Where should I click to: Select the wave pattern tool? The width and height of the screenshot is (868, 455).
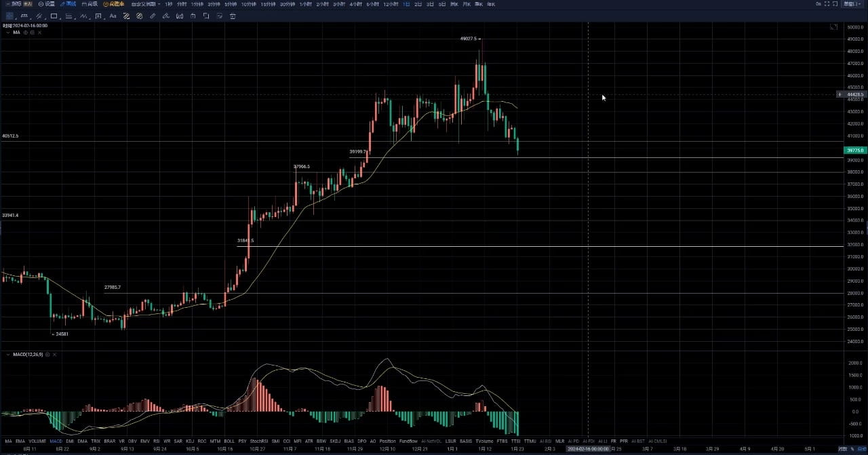(83, 16)
